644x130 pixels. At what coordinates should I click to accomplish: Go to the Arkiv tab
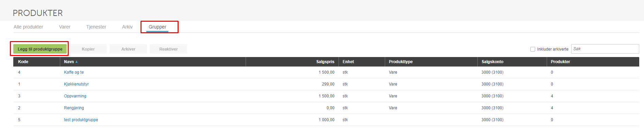tap(127, 27)
